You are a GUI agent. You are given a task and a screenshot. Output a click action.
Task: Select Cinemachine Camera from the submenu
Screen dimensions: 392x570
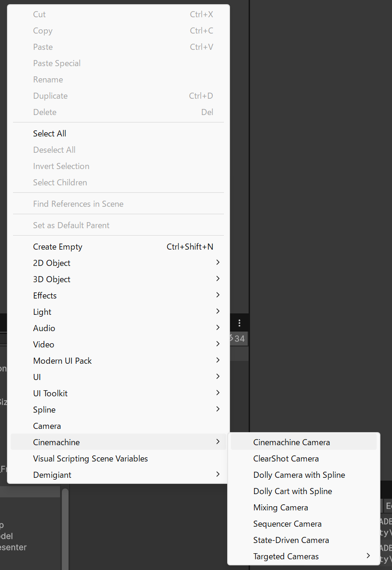pos(291,442)
